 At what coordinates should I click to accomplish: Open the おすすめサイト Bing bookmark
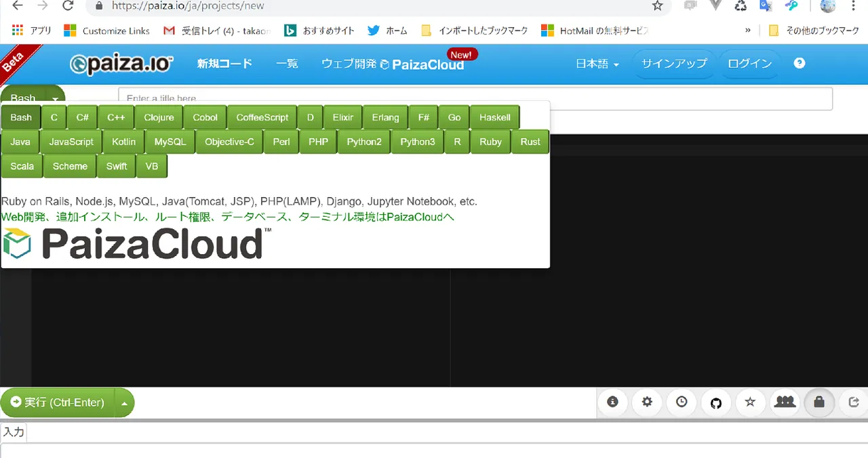click(319, 30)
